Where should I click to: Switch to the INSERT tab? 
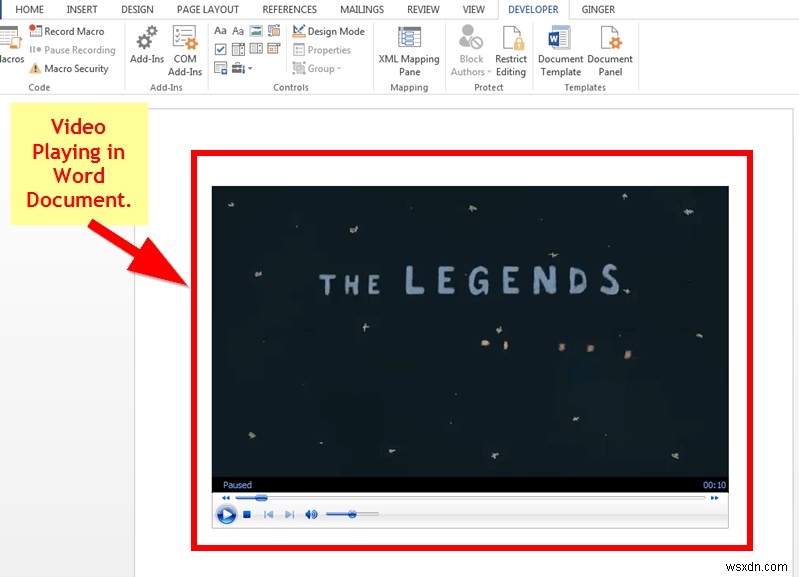(x=82, y=9)
